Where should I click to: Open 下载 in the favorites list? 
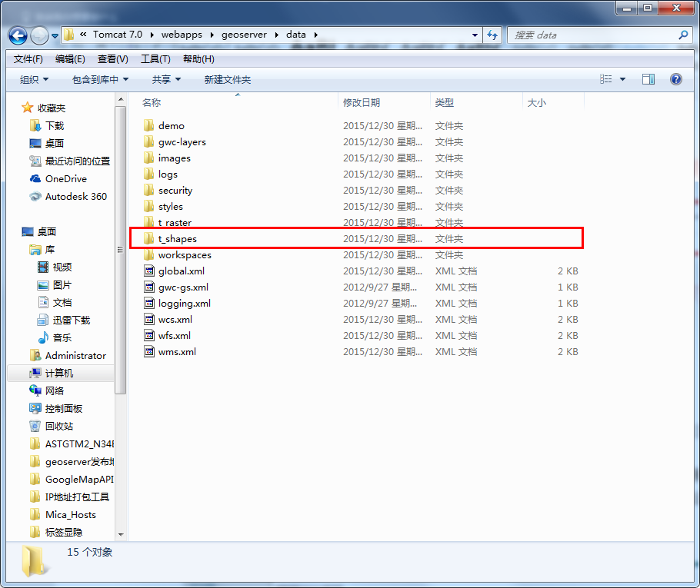[x=55, y=126]
